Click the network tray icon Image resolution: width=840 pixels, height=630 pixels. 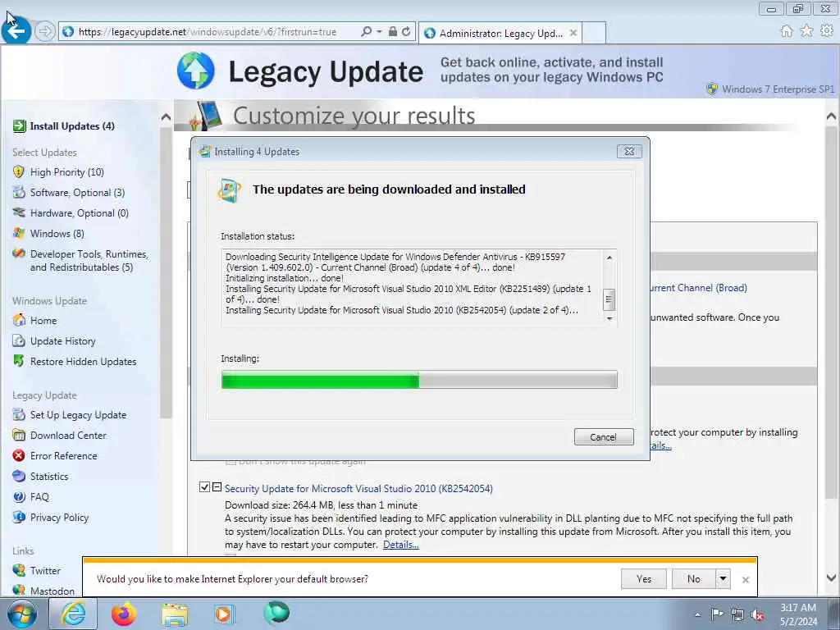(x=737, y=615)
